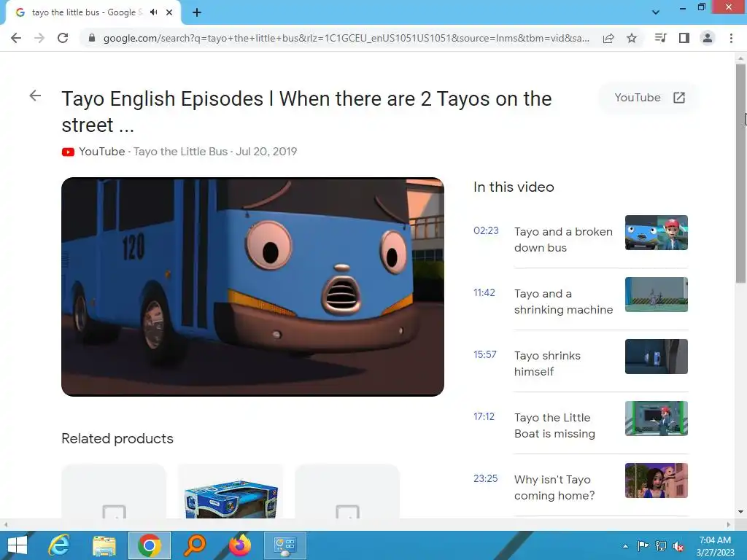Image resolution: width=747 pixels, height=560 pixels.
Task: Open thumbnail for 'Tayo shrinks himself'
Action: tap(657, 357)
